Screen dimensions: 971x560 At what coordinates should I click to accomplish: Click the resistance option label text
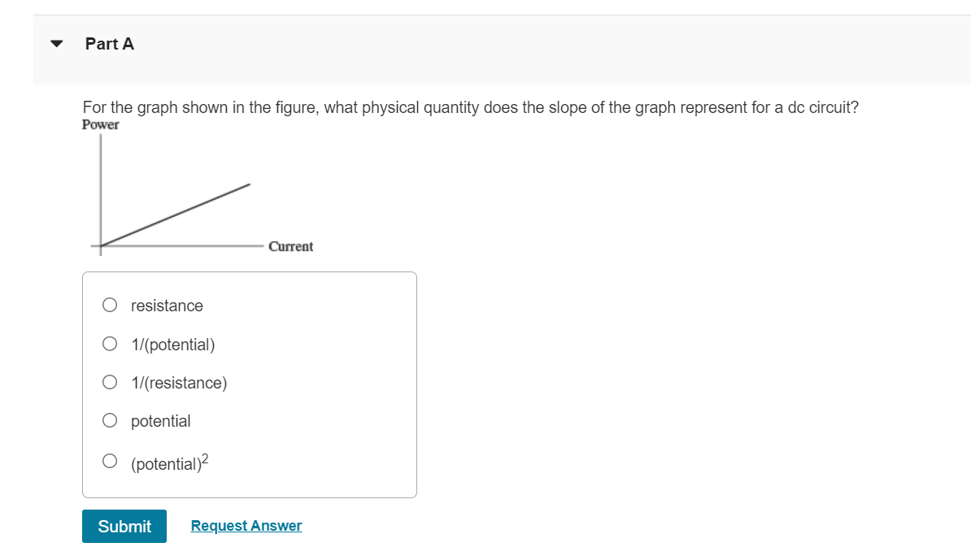[167, 306]
